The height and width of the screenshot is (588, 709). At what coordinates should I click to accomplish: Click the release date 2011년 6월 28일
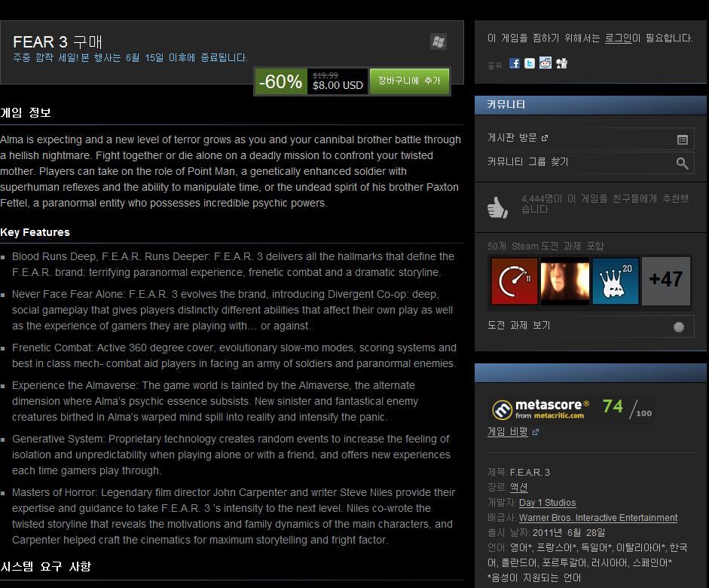[x=568, y=532]
